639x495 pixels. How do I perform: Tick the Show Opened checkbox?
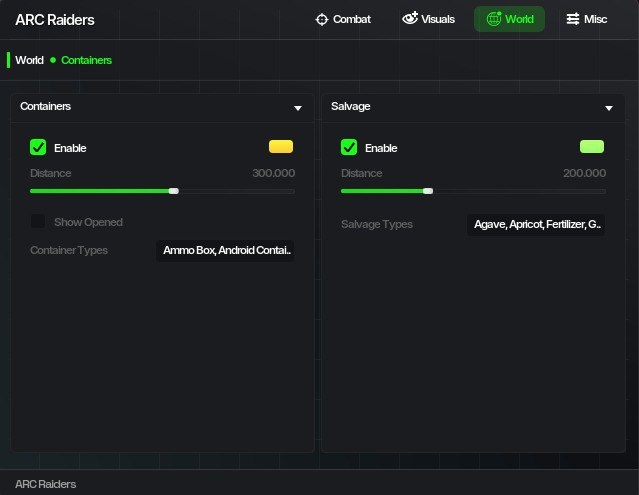pyautogui.click(x=38, y=221)
